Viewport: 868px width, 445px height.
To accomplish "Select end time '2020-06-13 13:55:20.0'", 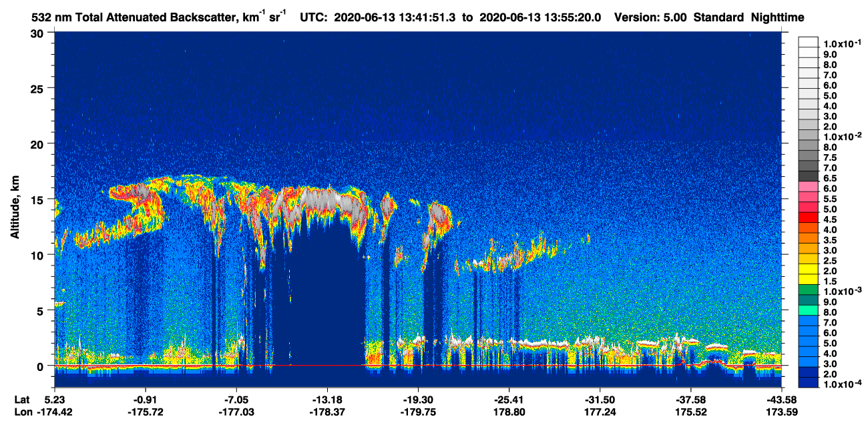I will (541, 18).
